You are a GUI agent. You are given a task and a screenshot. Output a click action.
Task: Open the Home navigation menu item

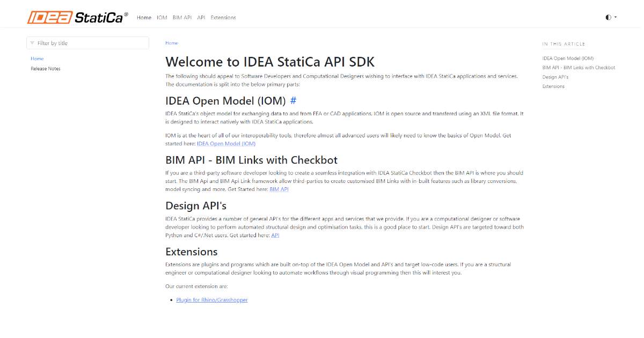pos(144,18)
